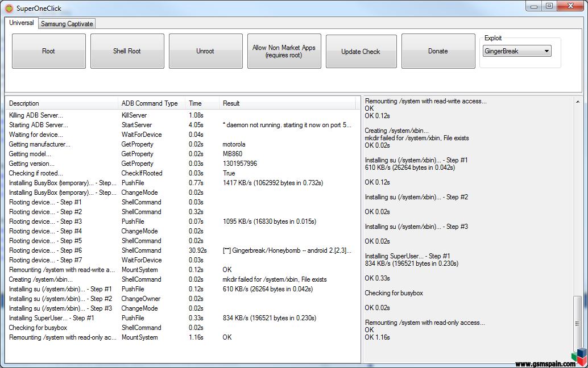This screenshot has width=588, height=368.
Task: Click the Gingerbreak/Honeybomb result text
Action: click(x=287, y=250)
